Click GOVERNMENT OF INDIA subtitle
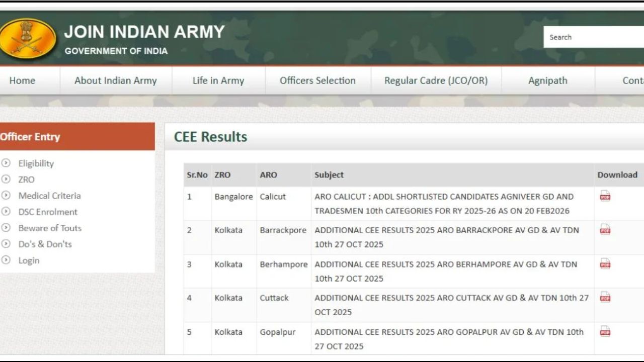Viewport: 644px width, 362px height. click(x=116, y=51)
